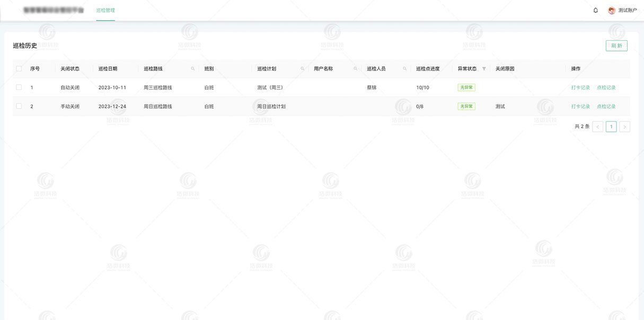Click the search icon in the 巡检计划 column header
The height and width of the screenshot is (320, 644).
point(302,68)
